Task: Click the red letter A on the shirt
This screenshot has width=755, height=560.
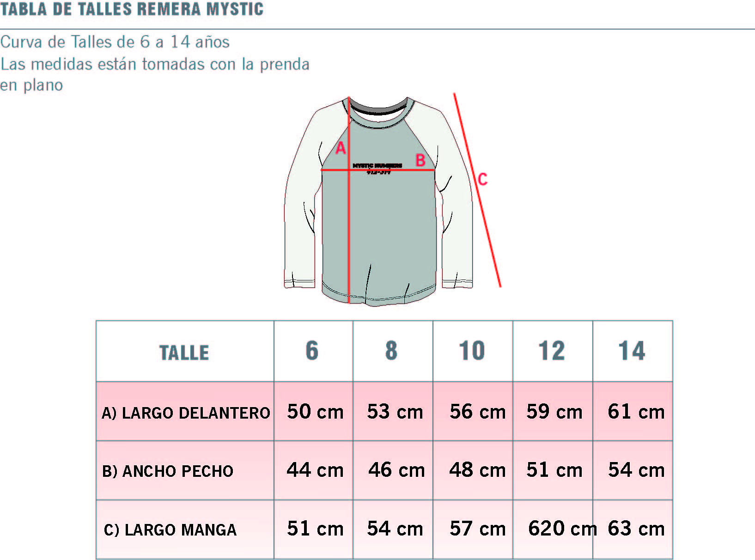Action: click(341, 148)
